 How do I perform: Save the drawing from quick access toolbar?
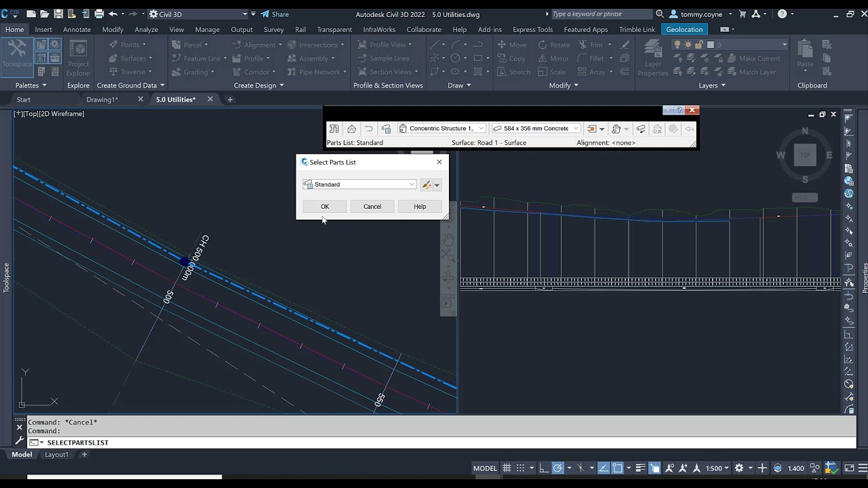pyautogui.click(x=58, y=14)
